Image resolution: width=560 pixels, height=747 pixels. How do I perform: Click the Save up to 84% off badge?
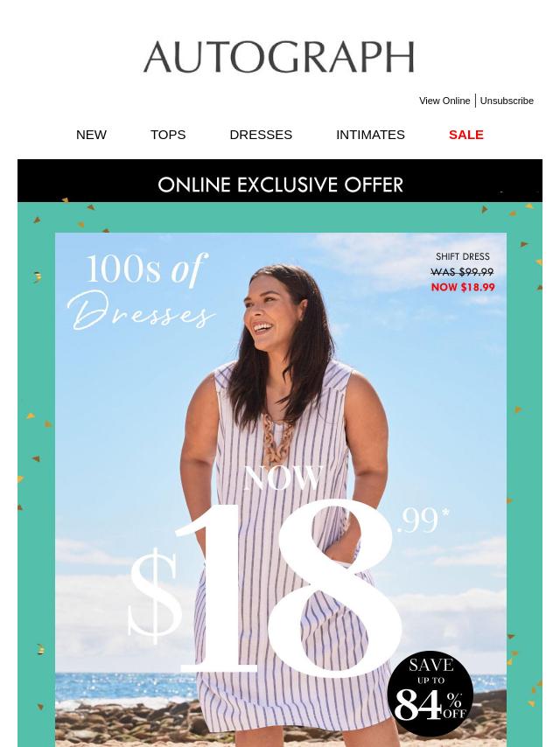pos(430,694)
